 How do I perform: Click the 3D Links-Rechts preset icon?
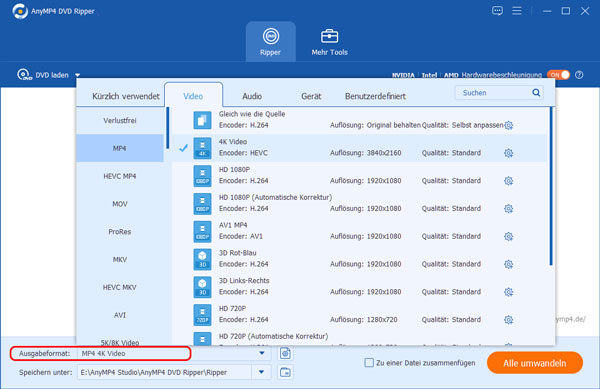coord(202,287)
